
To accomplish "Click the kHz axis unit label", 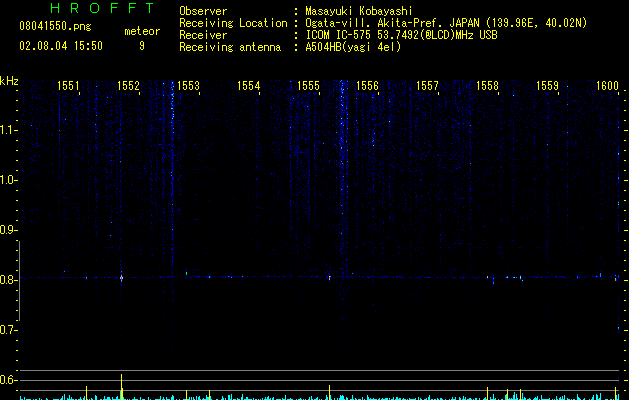I will coord(9,81).
